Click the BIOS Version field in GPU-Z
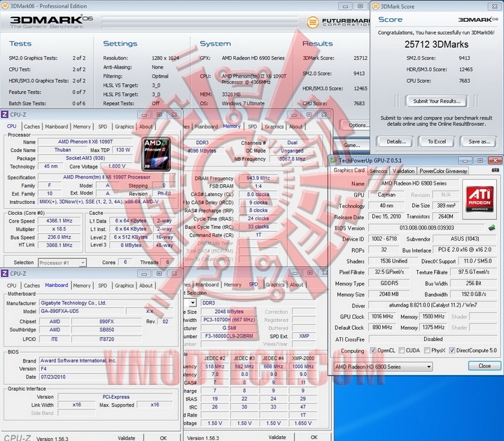This screenshot has height=441, width=504. tap(426, 228)
